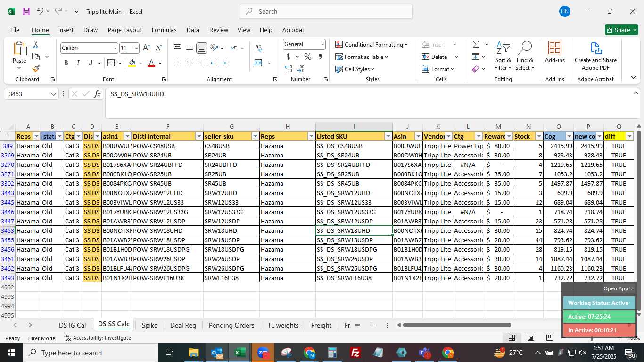
Task: Open FileZilla from the taskbar
Action: pos(355,353)
